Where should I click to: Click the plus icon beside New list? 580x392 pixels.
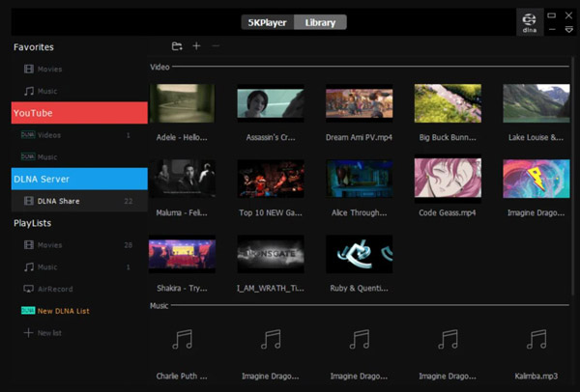pos(28,332)
